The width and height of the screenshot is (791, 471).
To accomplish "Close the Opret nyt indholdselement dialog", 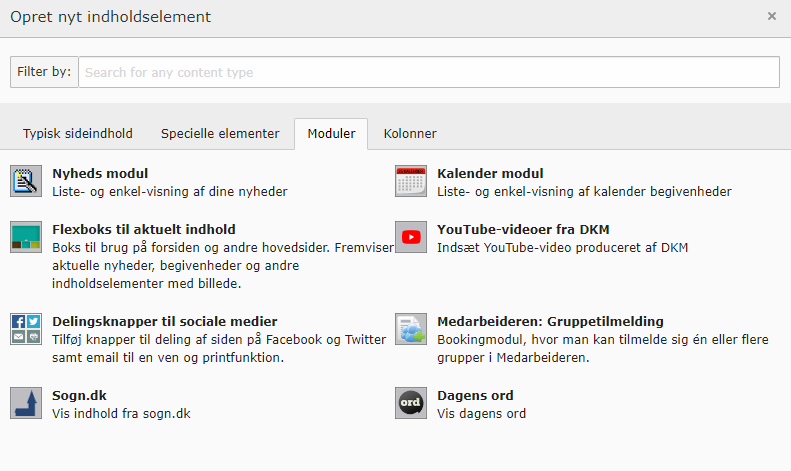I will (x=771, y=17).
